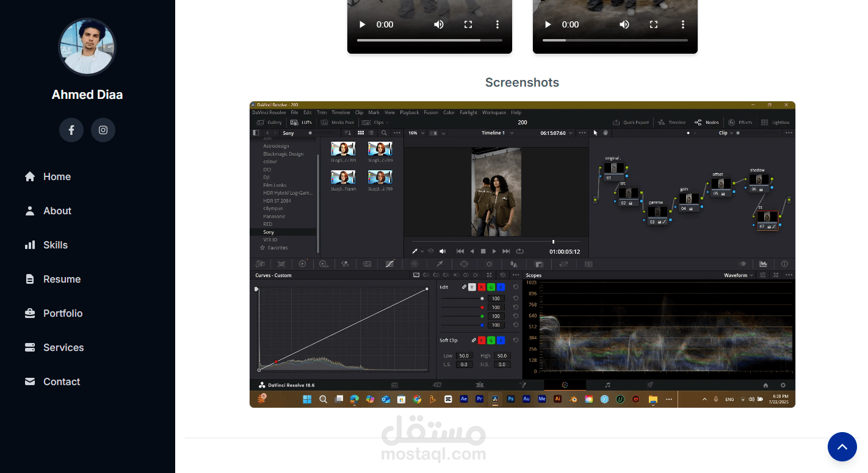The width and height of the screenshot is (868, 473).
Task: Open the Resume page link
Action: (x=52, y=279)
